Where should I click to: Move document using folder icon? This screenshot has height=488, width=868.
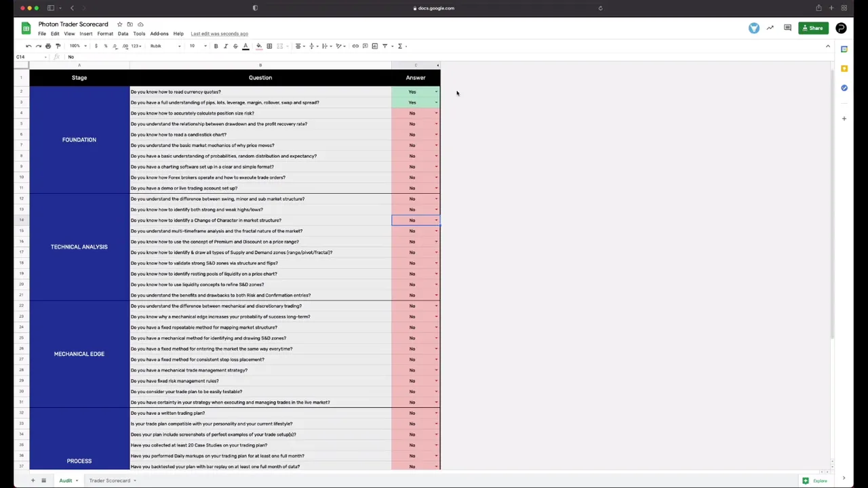pos(130,24)
